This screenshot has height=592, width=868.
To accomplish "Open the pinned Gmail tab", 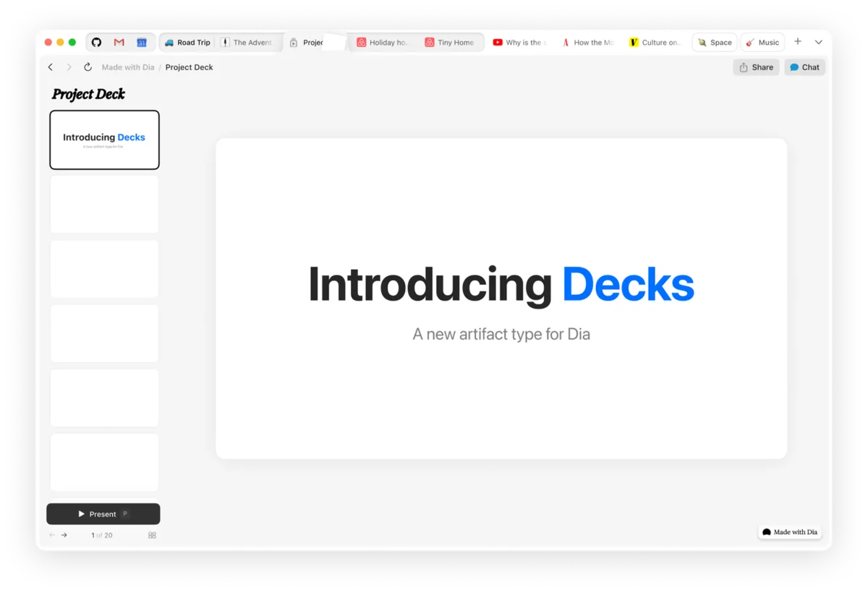I will [119, 43].
